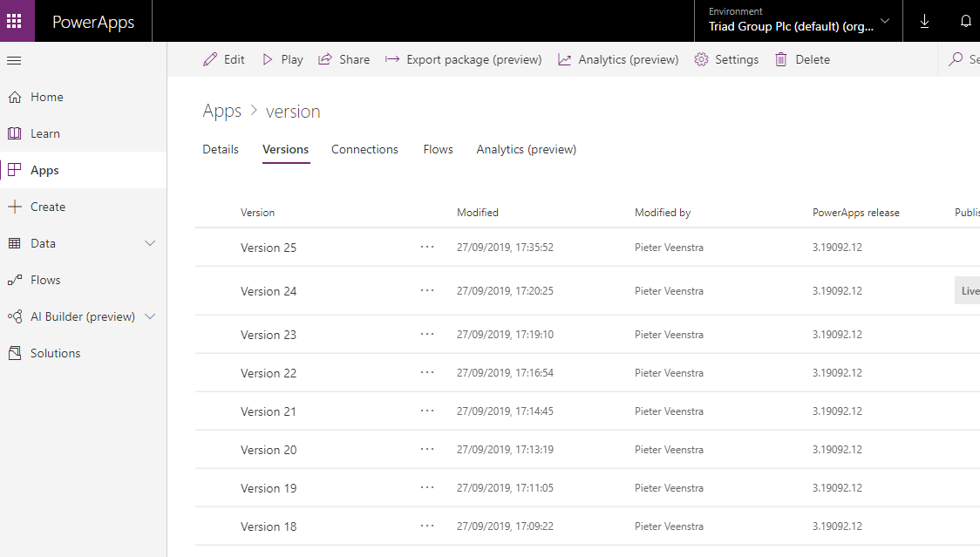Open more options for Version 23
The image size is (980, 557).
tap(427, 335)
